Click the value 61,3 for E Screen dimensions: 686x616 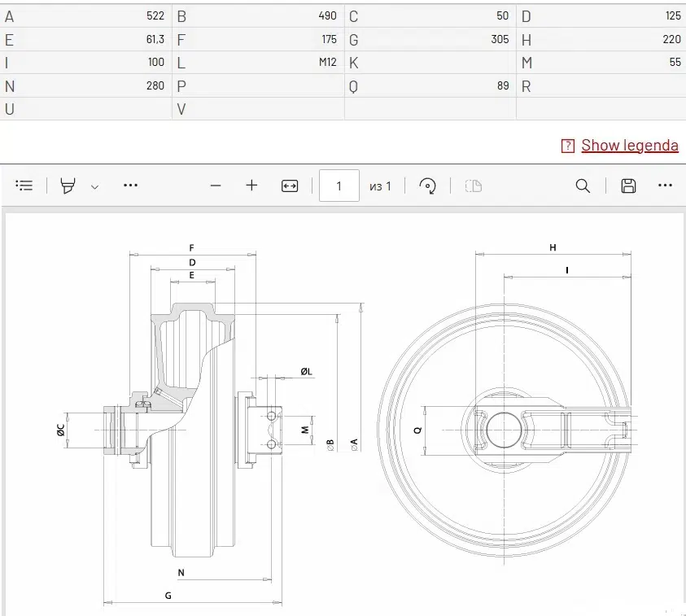point(155,39)
